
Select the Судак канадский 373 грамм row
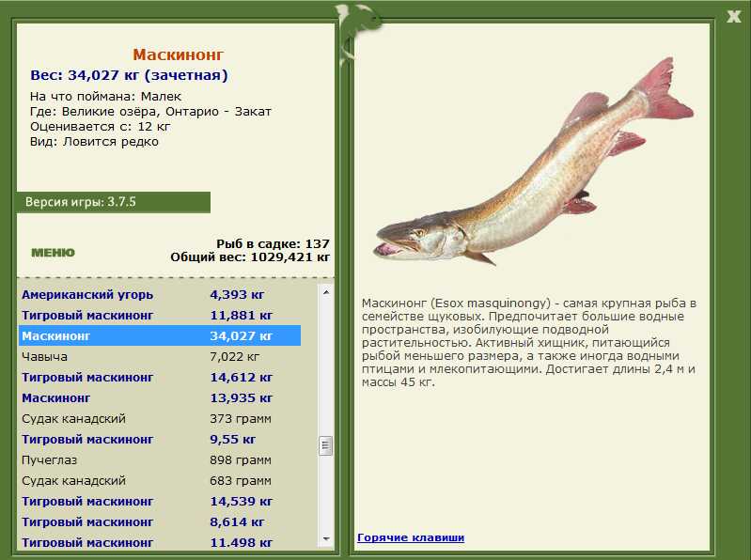(160, 419)
